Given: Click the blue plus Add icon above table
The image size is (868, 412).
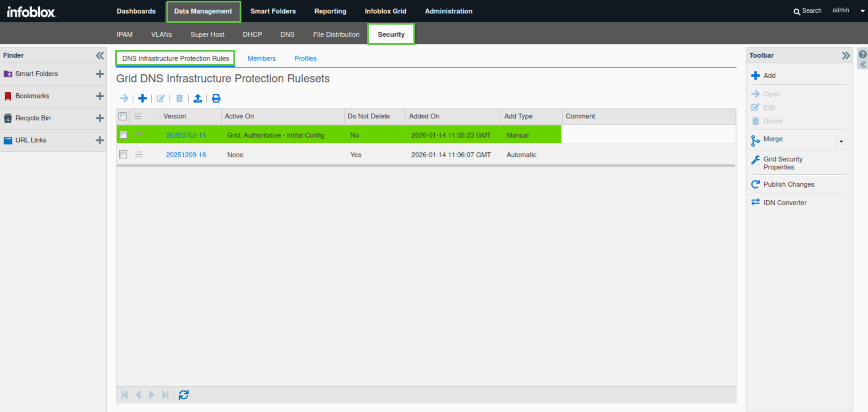Looking at the screenshot, I should tap(143, 98).
